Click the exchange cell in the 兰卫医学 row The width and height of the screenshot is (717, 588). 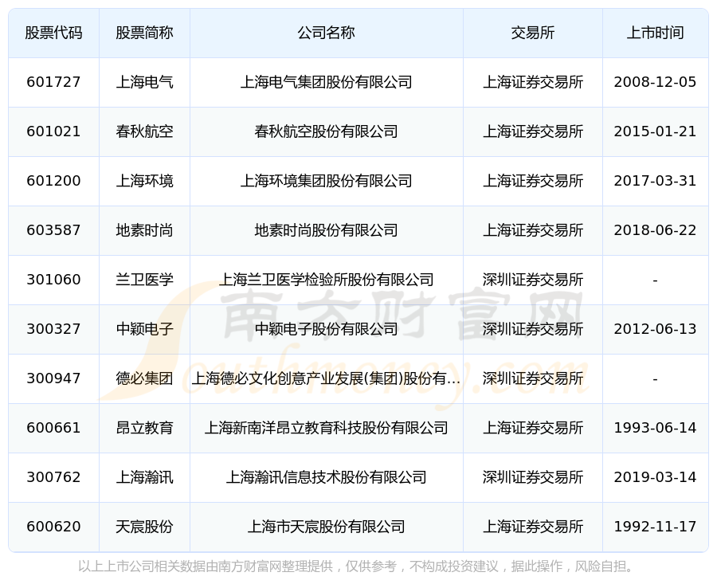tap(533, 280)
